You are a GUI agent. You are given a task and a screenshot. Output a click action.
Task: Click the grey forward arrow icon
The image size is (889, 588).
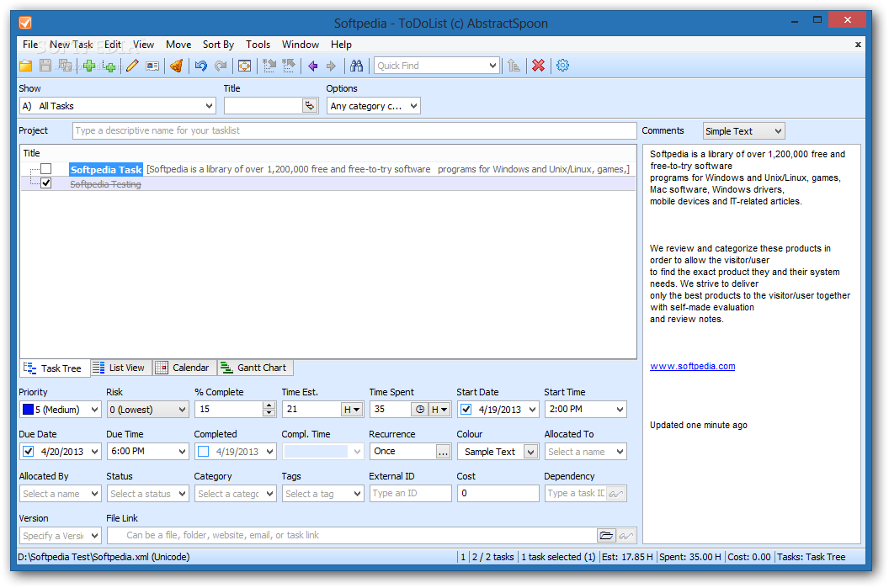pyautogui.click(x=331, y=66)
